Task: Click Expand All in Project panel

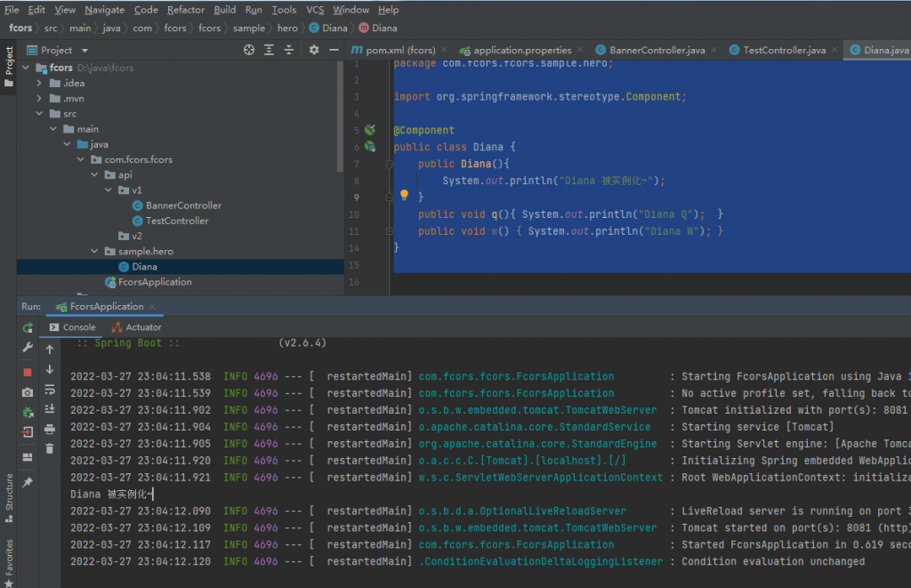Action: 269,50
